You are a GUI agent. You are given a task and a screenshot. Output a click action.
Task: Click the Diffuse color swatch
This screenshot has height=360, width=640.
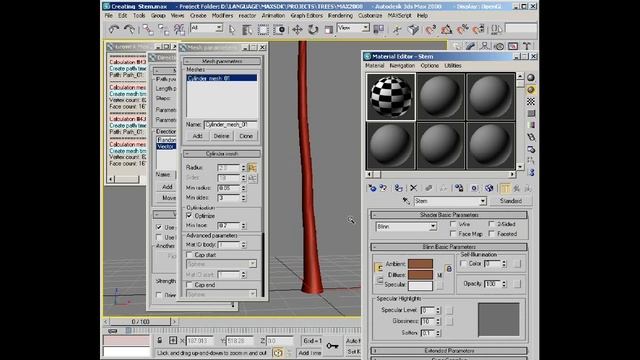[x=420, y=275]
